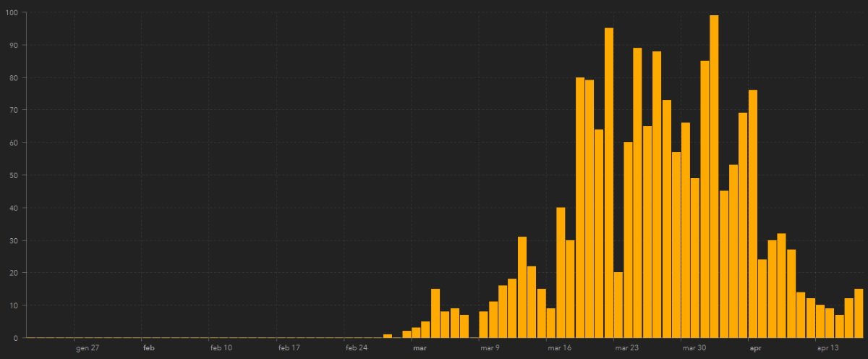
Task: Select the '30' y-axis value
Action: [x=14, y=240]
